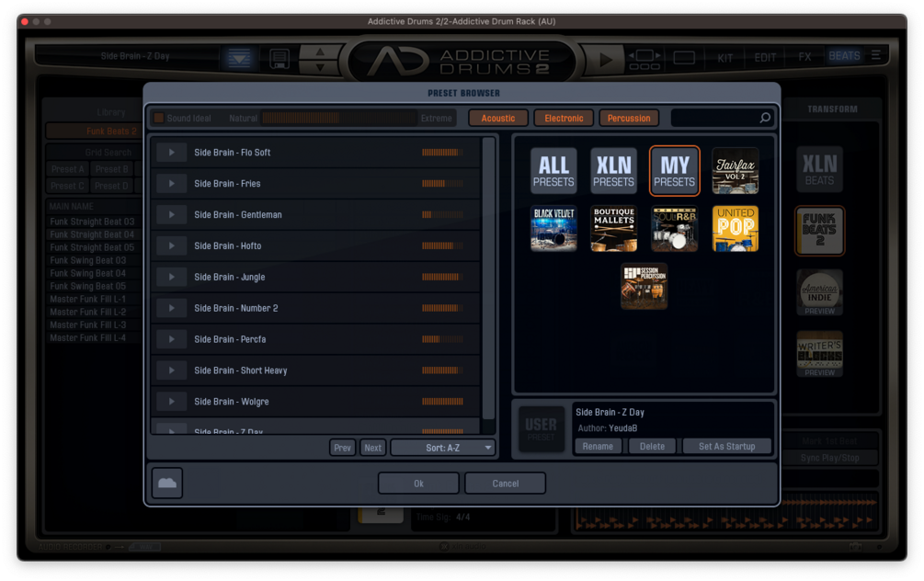
Task: Click the search magnifier icon
Action: [764, 118]
